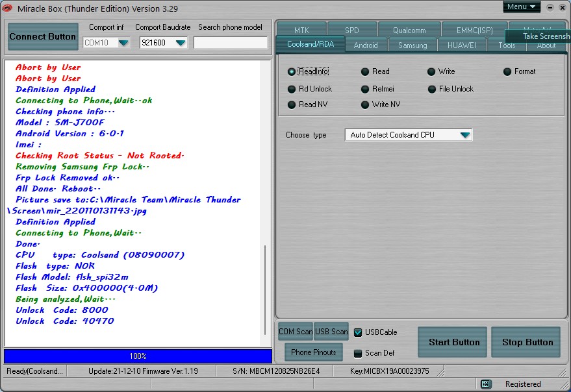Open the Android tab
571x392 pixels.
366,45
